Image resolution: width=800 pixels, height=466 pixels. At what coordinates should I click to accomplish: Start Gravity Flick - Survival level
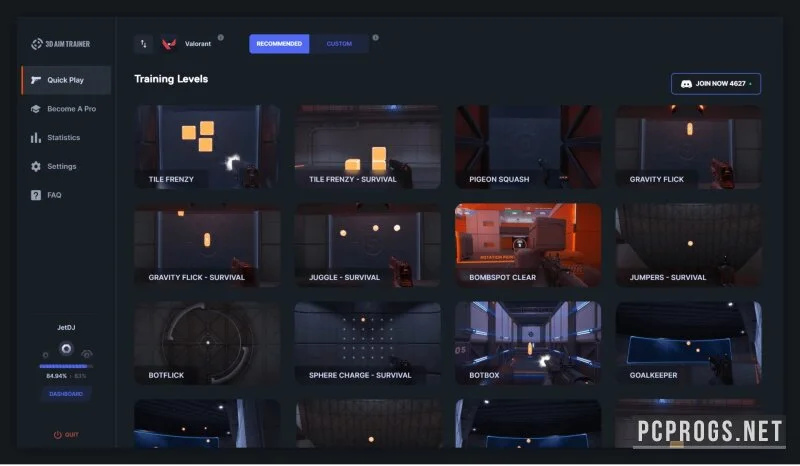click(207, 245)
